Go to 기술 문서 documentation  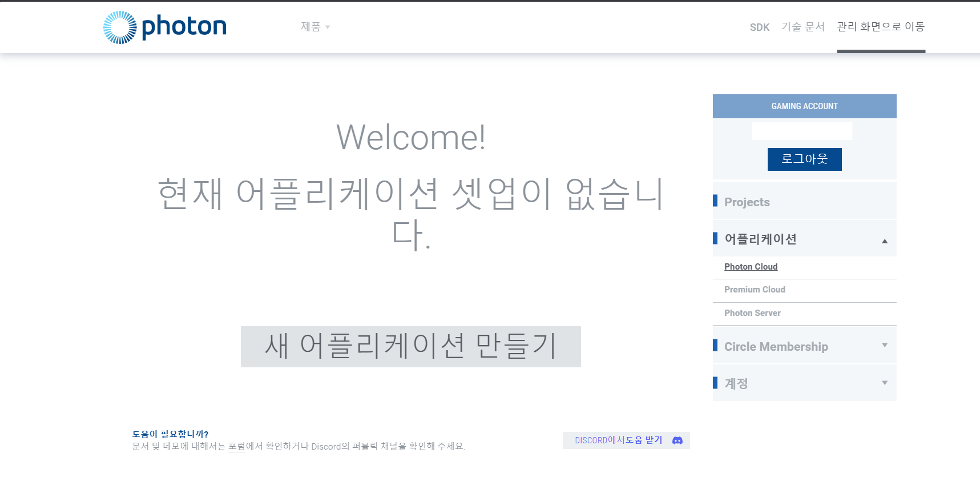pos(802,27)
